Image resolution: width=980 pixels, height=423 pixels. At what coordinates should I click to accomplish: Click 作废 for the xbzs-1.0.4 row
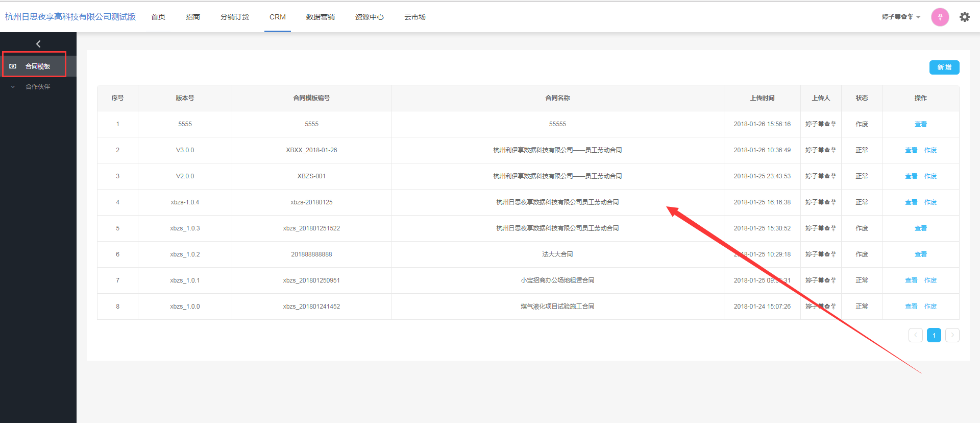point(930,202)
